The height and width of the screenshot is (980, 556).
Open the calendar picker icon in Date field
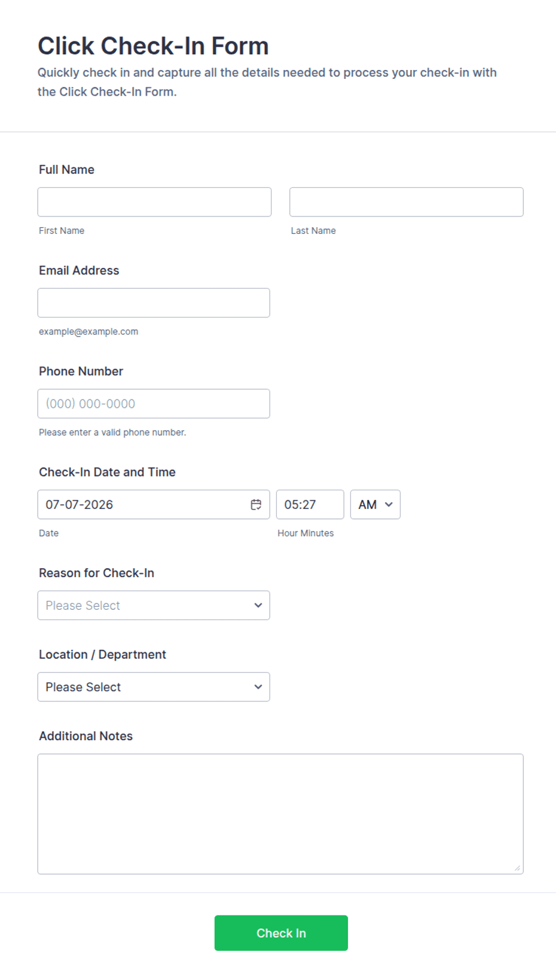click(256, 505)
